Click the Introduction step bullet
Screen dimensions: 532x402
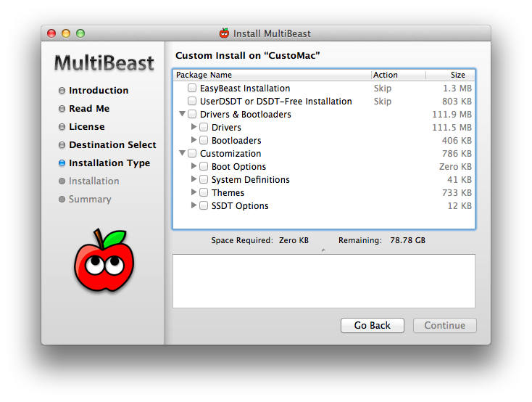pyautogui.click(x=62, y=91)
